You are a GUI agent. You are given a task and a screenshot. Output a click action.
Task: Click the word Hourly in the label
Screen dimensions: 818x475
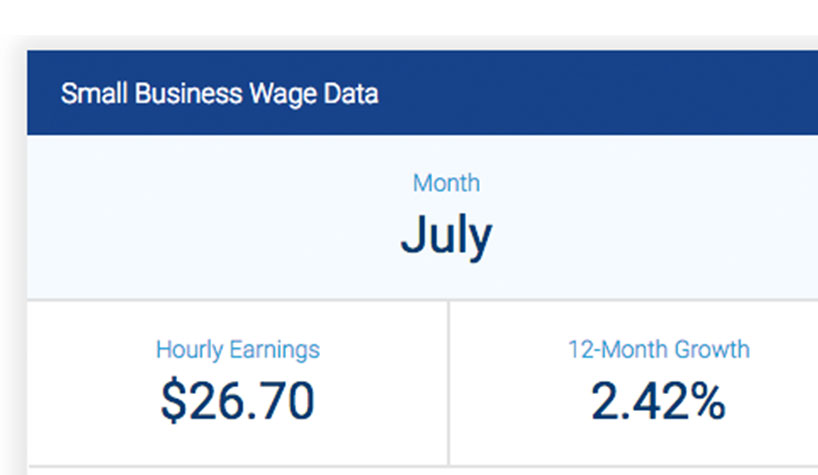point(190,350)
